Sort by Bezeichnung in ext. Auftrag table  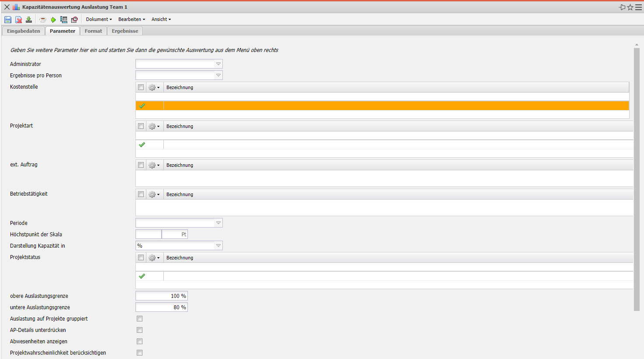[x=180, y=165]
